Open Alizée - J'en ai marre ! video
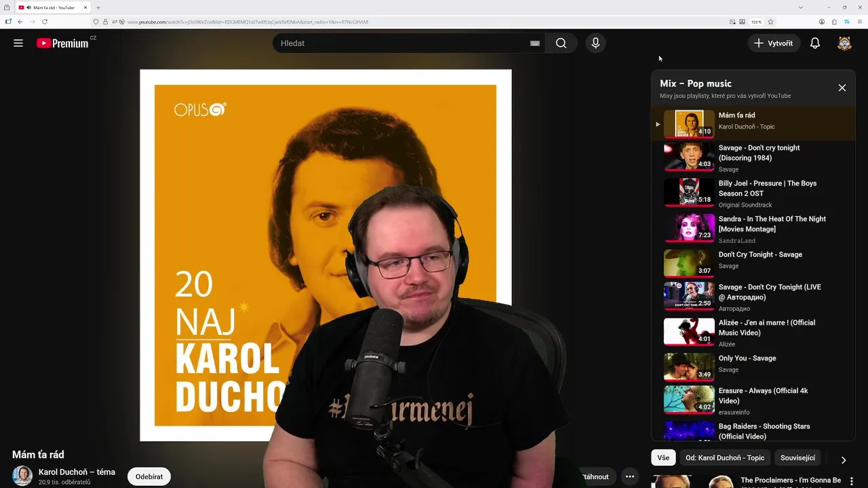 pos(753,333)
